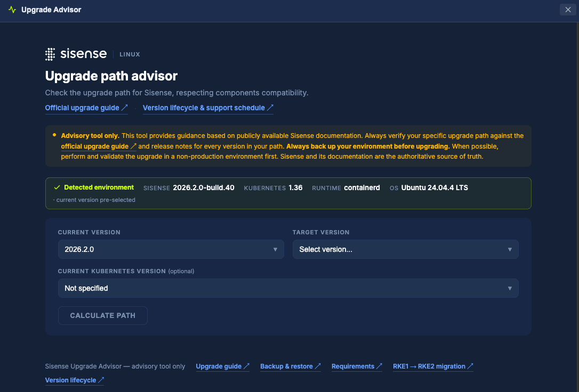The height and width of the screenshot is (392, 579).
Task: Click the Ubuntu 24.04.4 LTS value
Action: pos(435,187)
